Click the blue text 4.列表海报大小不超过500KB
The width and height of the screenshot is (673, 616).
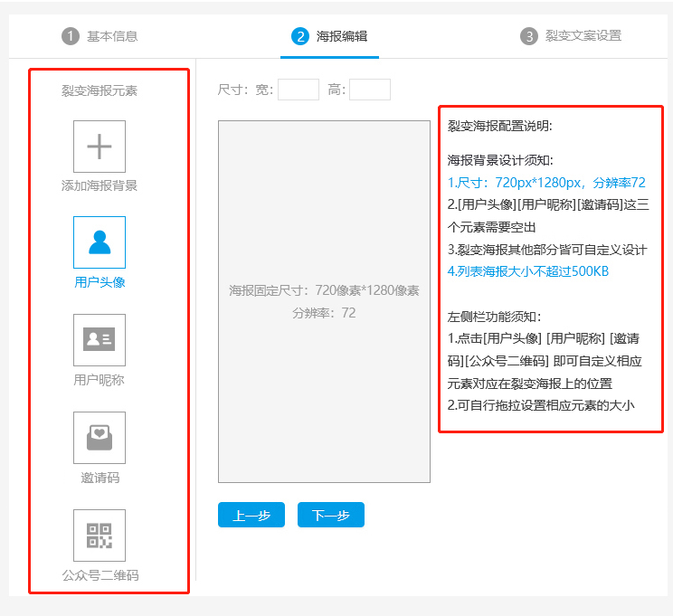(x=528, y=271)
